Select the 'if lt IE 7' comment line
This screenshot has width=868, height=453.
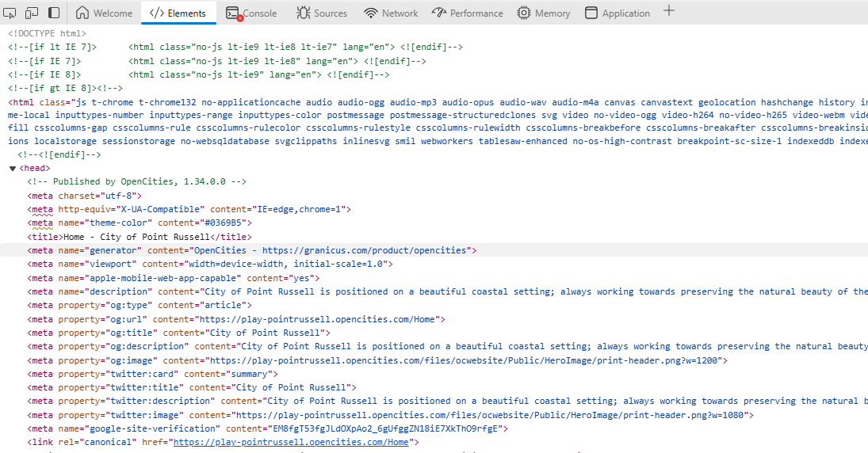coord(235,47)
